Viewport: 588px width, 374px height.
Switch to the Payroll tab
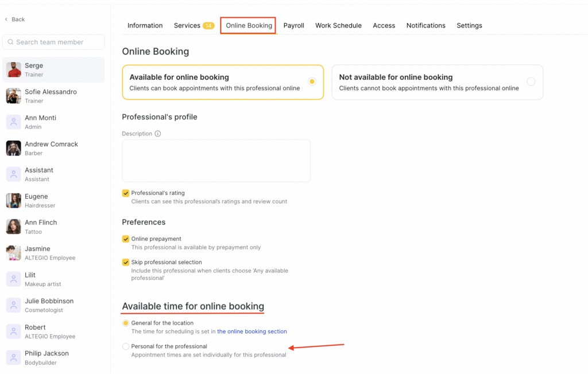[293, 26]
